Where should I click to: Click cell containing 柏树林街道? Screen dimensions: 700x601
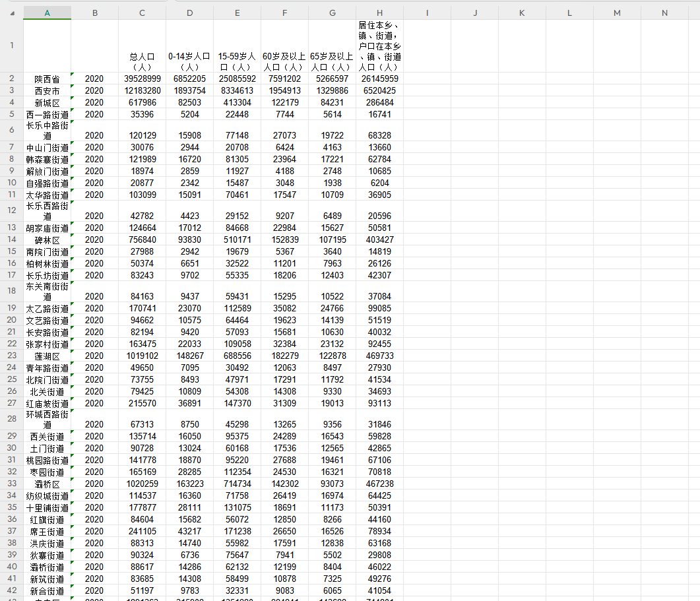coord(48,263)
